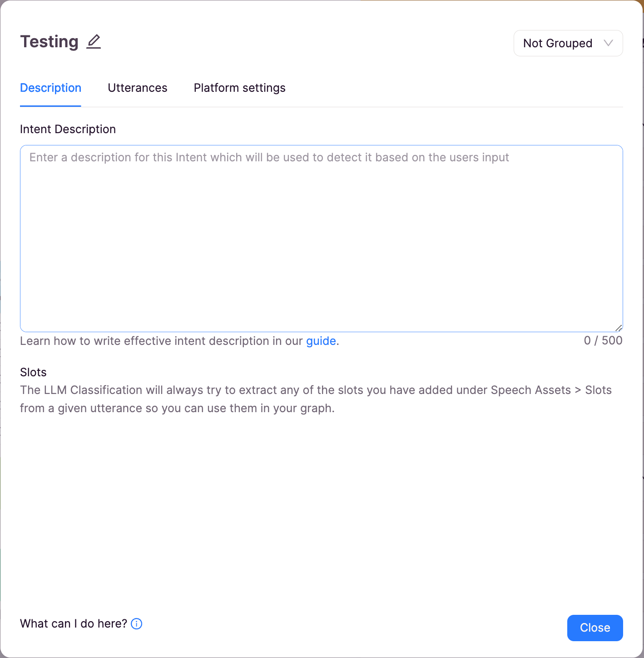644x658 pixels.
Task: Open the Not Grouped dropdown
Action: [x=568, y=43]
